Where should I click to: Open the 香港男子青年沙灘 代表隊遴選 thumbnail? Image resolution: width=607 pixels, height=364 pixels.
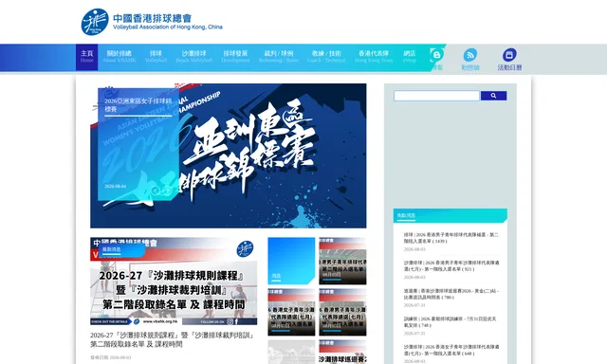click(x=342, y=312)
